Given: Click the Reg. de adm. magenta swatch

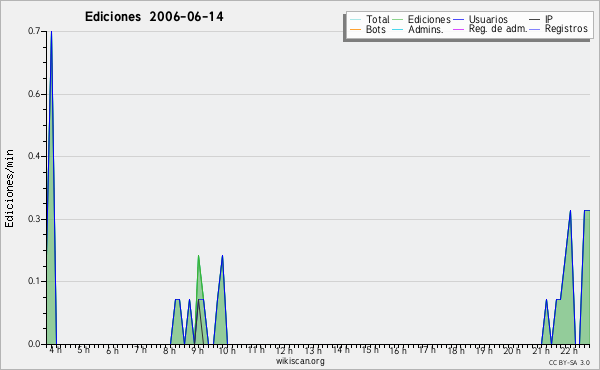Looking at the screenshot, I should tap(458, 29).
